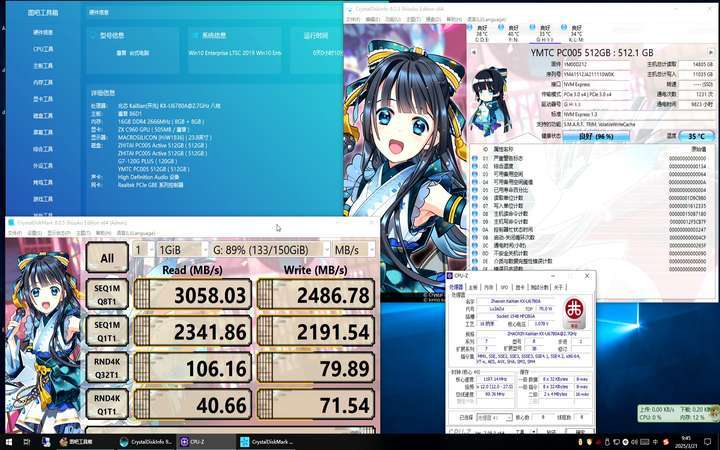Click status circle for 05 已用寿命百分比
This screenshot has height=450, width=720.
coord(475,190)
